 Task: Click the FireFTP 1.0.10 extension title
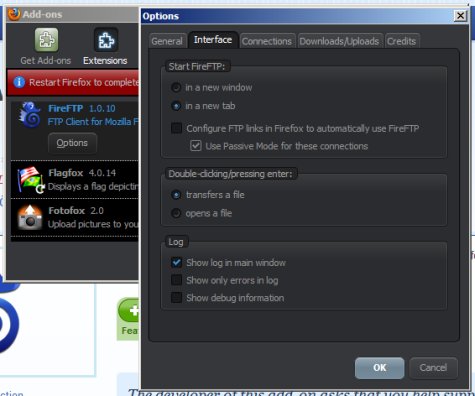pyautogui.click(x=82, y=108)
